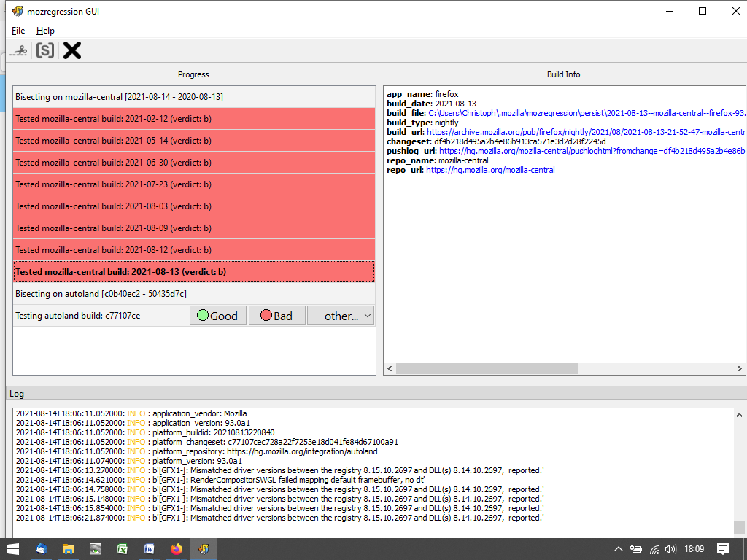Open the Windows Start menu
The width and height of the screenshot is (747, 560).
pos(13,549)
